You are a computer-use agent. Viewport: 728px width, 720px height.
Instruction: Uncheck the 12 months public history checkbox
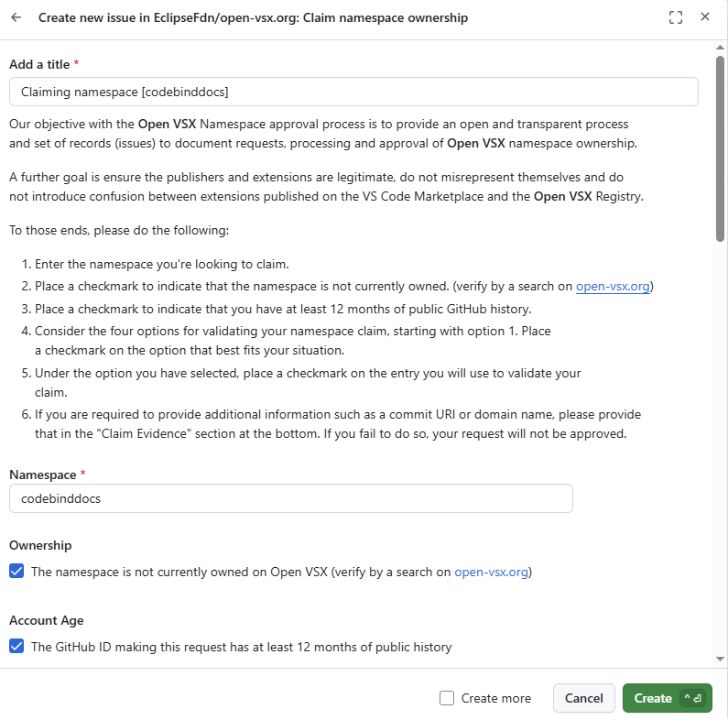click(x=16, y=646)
